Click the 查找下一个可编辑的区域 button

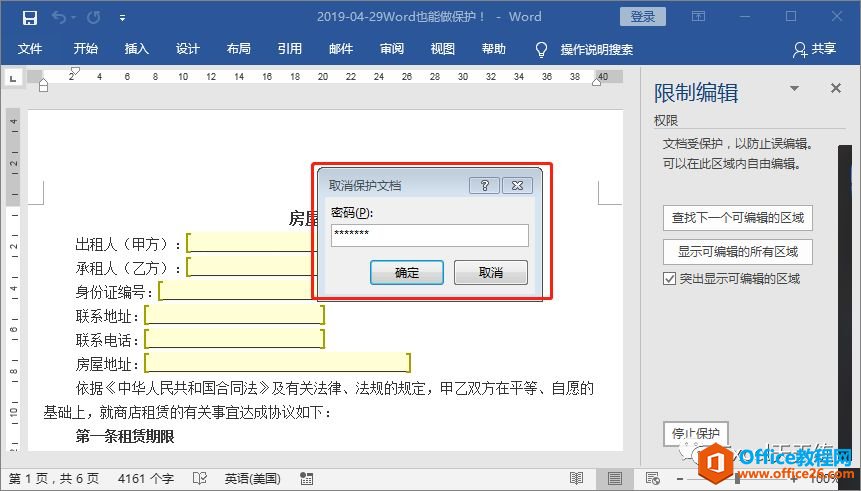(x=737, y=217)
